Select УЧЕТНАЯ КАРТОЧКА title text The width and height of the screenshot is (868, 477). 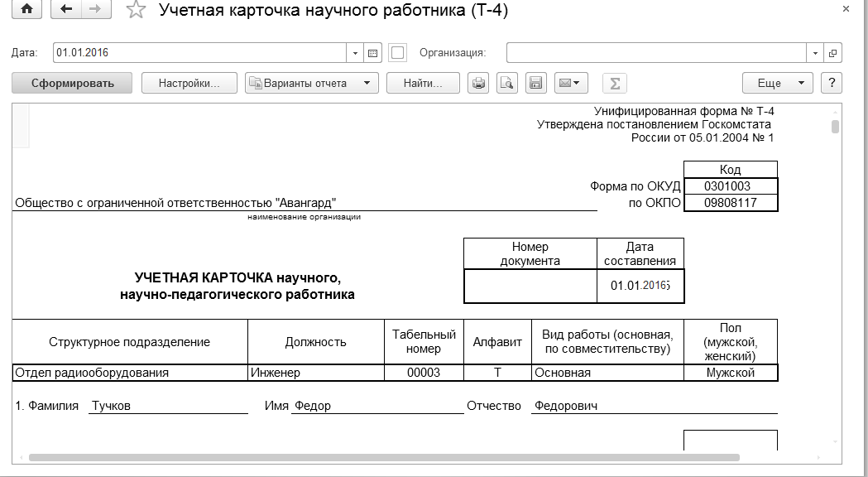point(237,286)
